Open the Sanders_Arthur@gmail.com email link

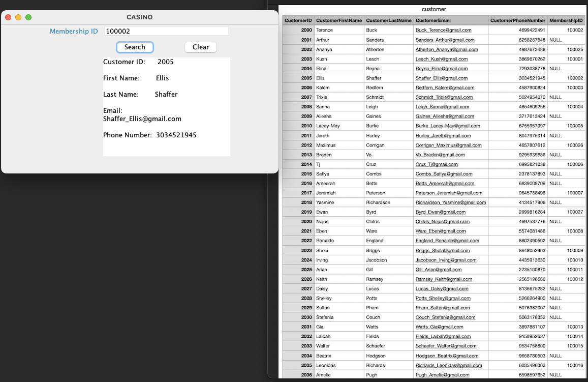click(x=445, y=40)
